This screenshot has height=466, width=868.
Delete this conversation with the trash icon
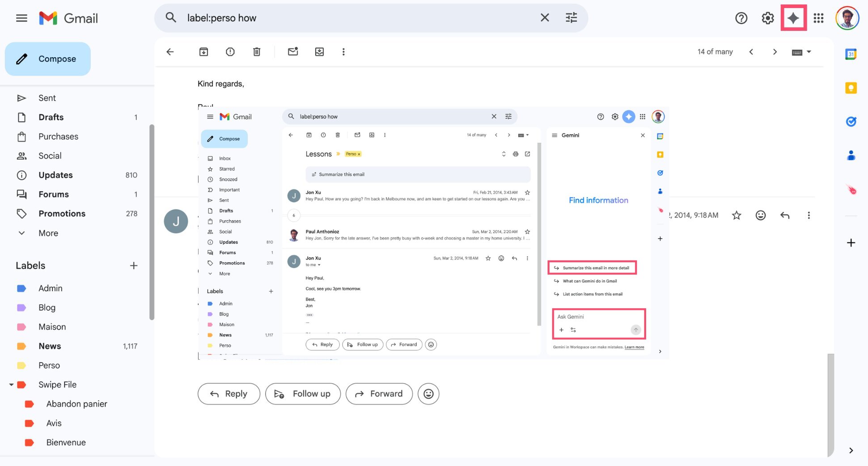pos(257,52)
